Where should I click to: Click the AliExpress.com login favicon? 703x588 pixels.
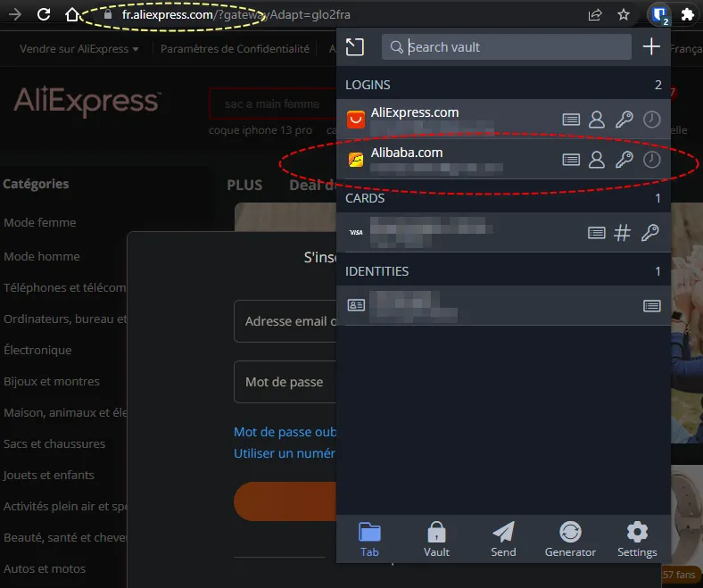[x=356, y=120]
